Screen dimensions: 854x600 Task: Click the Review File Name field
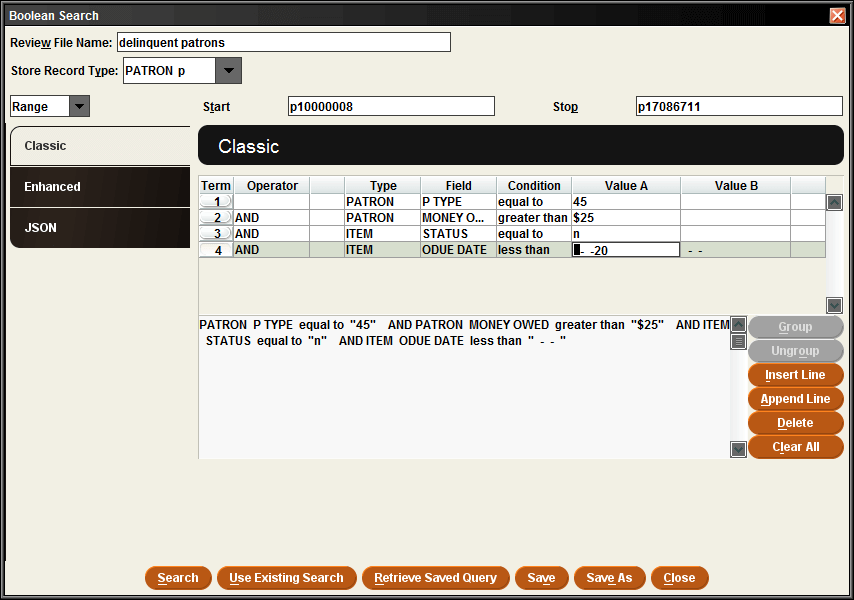click(283, 43)
